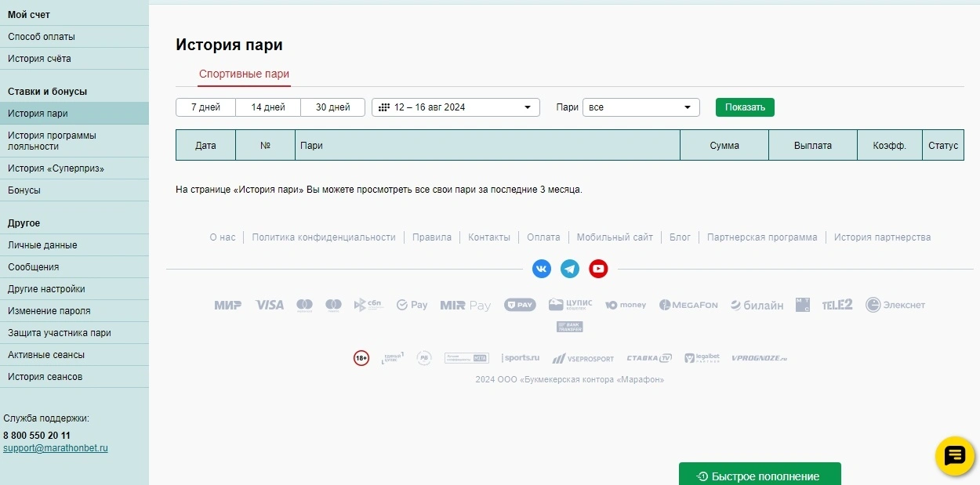Select the VISA payment logo

tap(270, 305)
